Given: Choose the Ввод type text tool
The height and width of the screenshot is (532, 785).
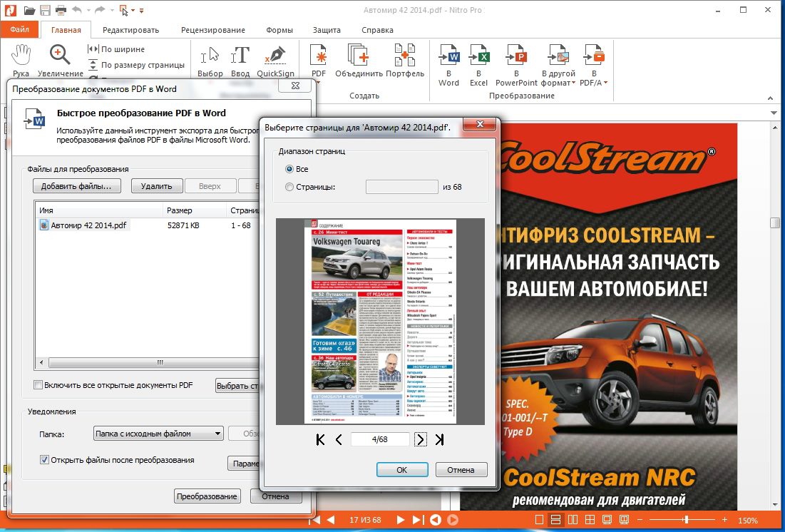Looking at the screenshot, I should click(240, 61).
